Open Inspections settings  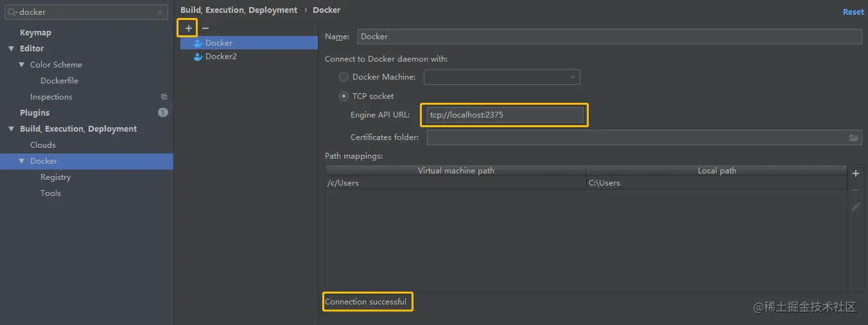tap(51, 97)
